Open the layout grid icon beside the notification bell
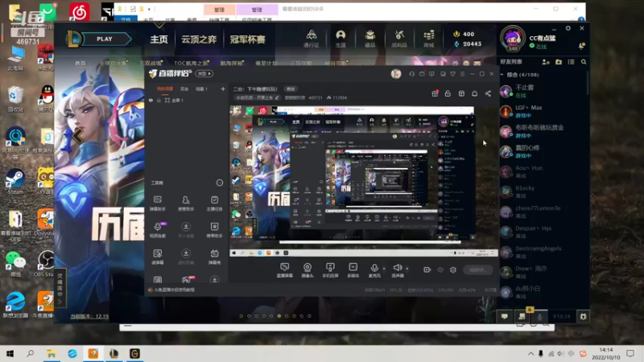Image resolution: width=644 pixels, height=362 pixels. click(461, 93)
